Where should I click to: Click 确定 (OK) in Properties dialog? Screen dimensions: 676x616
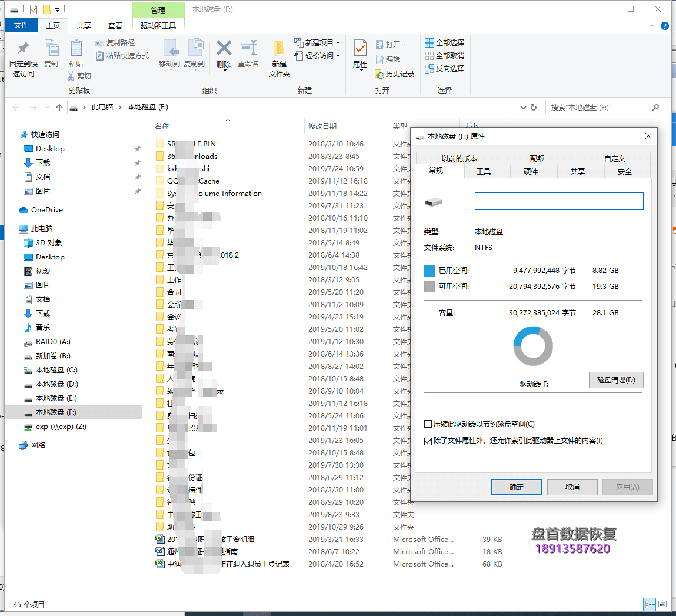tap(517, 487)
